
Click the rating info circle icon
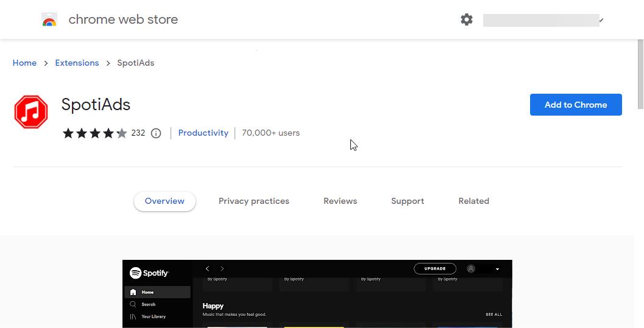[x=156, y=133]
